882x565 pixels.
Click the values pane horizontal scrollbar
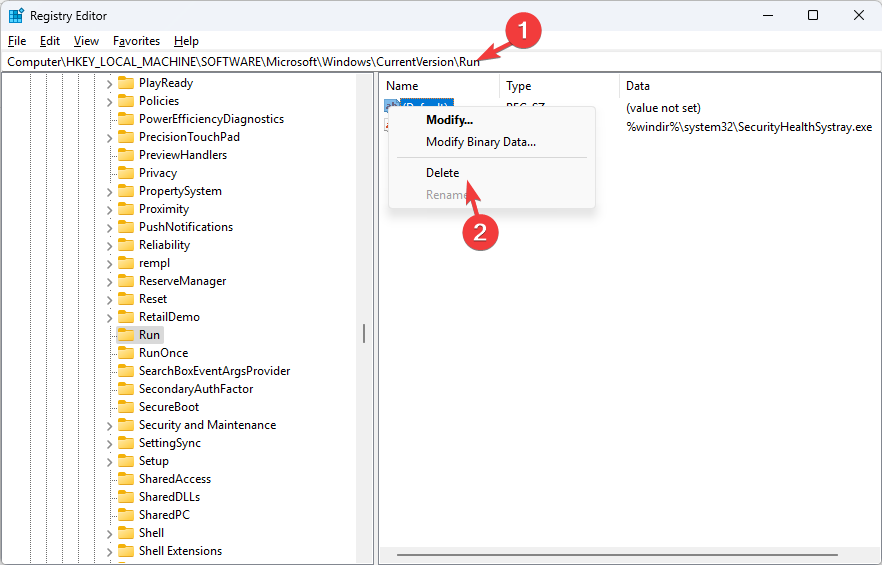click(617, 555)
